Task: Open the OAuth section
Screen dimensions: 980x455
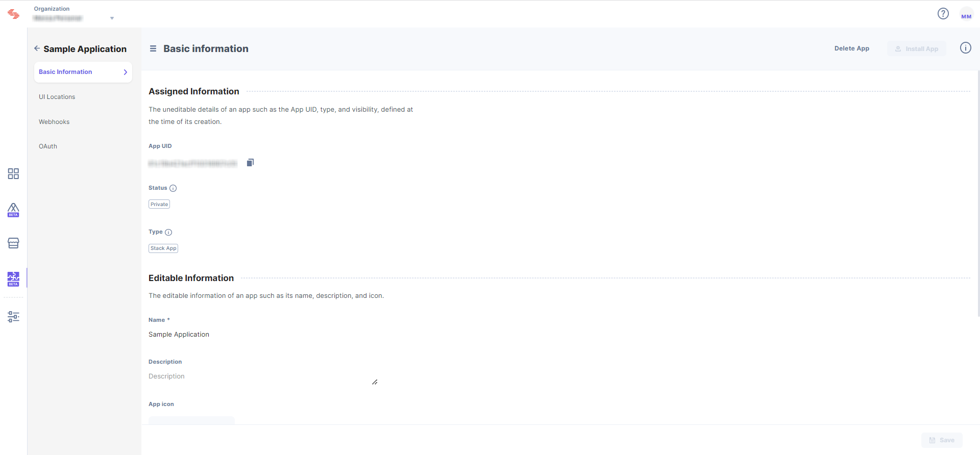Action: [x=48, y=146]
